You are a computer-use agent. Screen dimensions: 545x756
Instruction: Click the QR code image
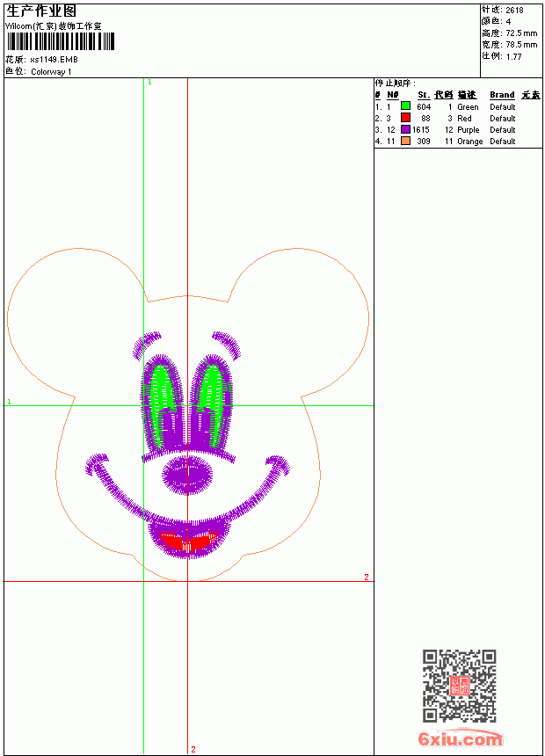[460, 686]
